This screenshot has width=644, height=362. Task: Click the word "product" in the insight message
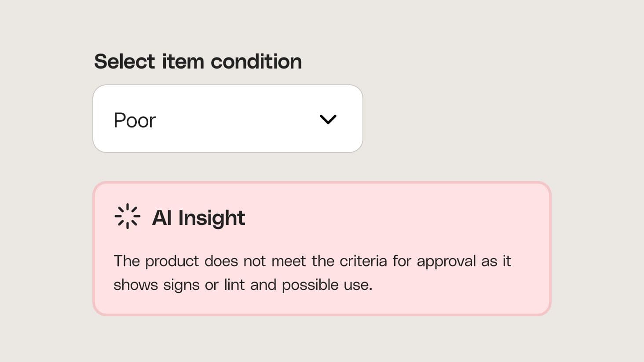[172, 262]
